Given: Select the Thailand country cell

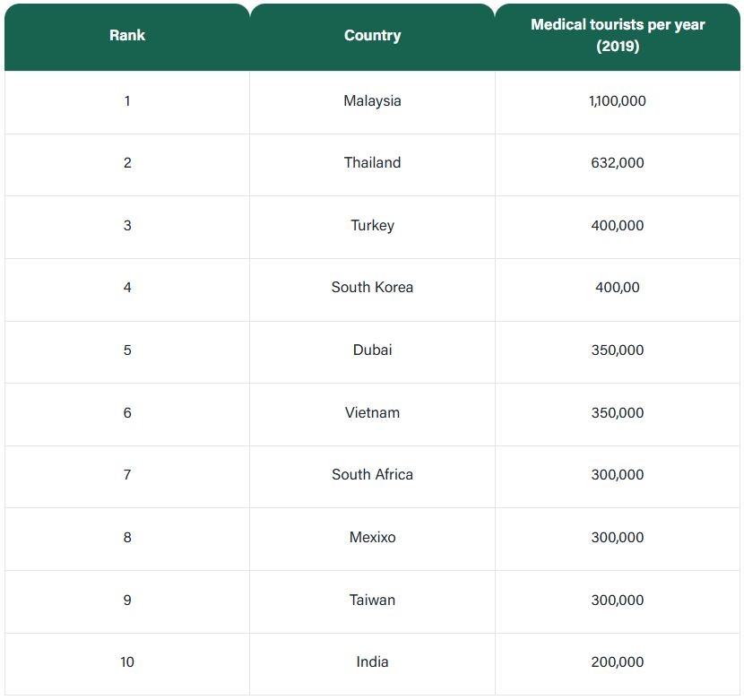Looking at the screenshot, I should coord(372,163).
